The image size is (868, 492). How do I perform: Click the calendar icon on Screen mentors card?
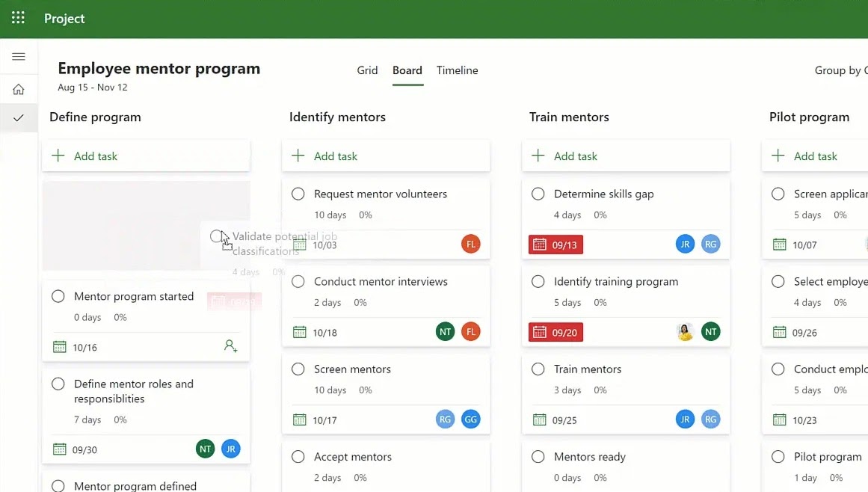pos(298,419)
